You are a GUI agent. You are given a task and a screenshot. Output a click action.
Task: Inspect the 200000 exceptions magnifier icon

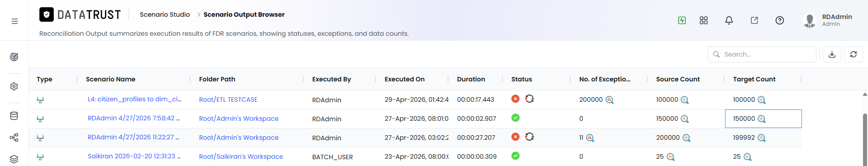click(610, 100)
